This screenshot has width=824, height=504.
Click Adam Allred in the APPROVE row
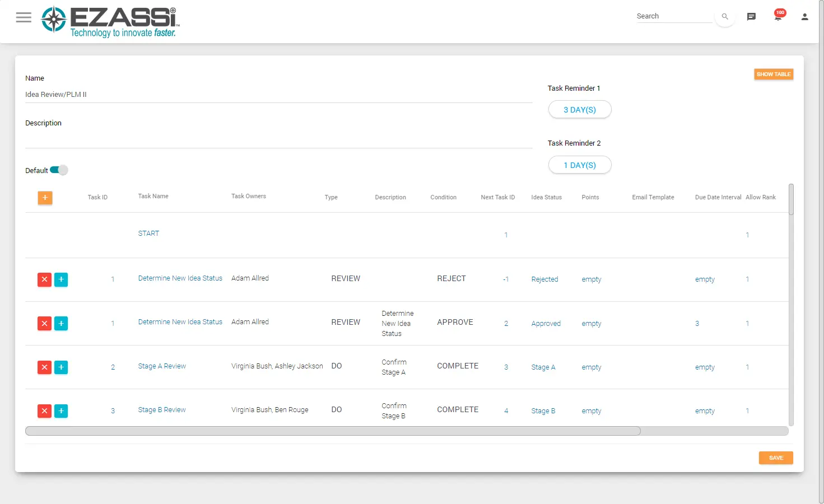250,322
